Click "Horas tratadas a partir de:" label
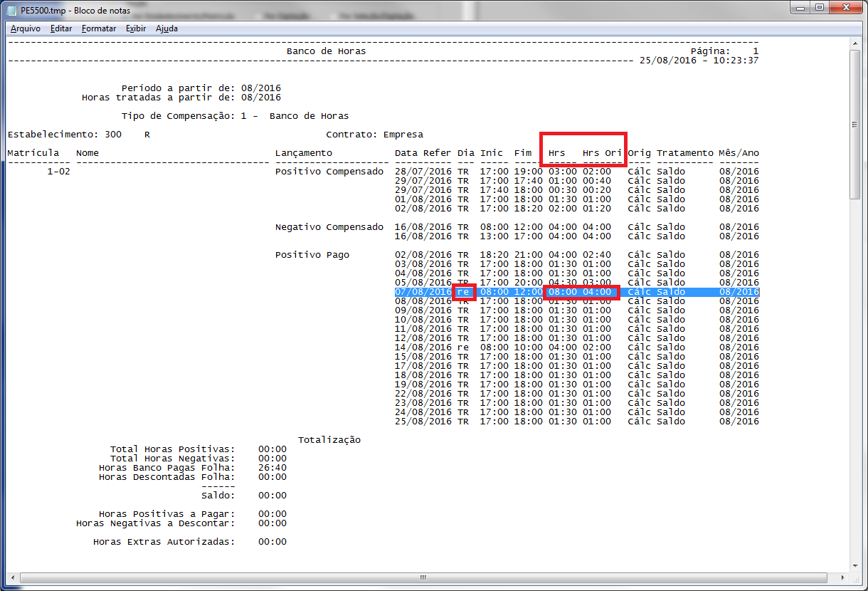 [x=158, y=98]
